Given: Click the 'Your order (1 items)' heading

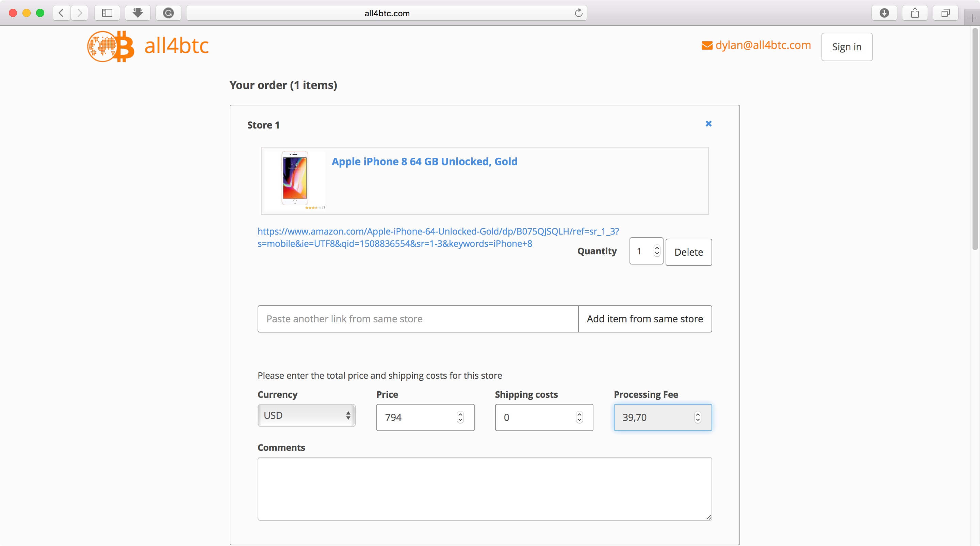Looking at the screenshot, I should click(x=283, y=85).
